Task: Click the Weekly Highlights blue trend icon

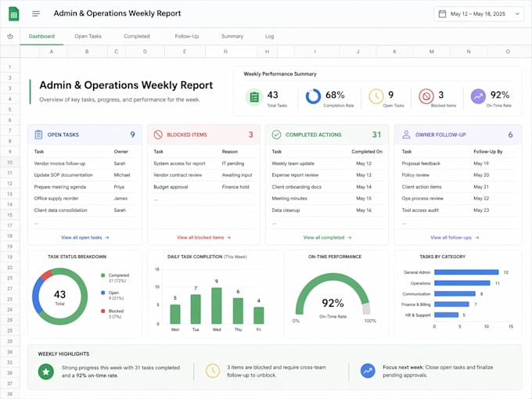Action: [x=368, y=371]
